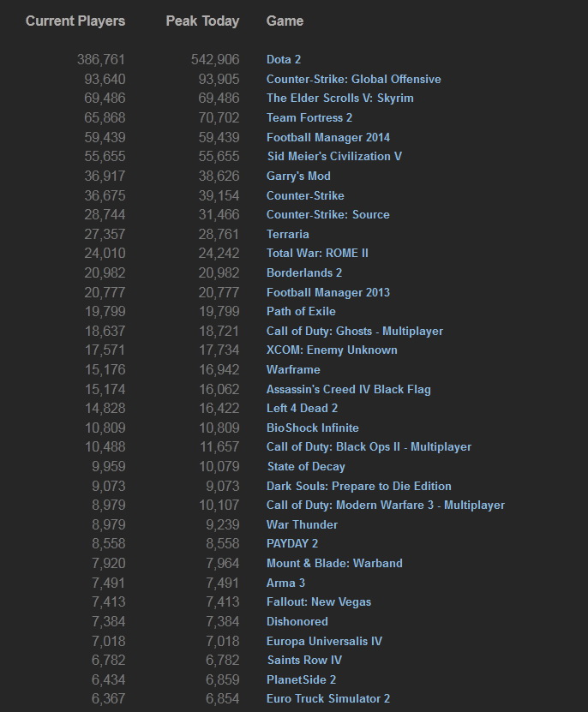
Task: Select Dark Souls: Prepare to Die Edition
Action: pyautogui.click(x=358, y=486)
